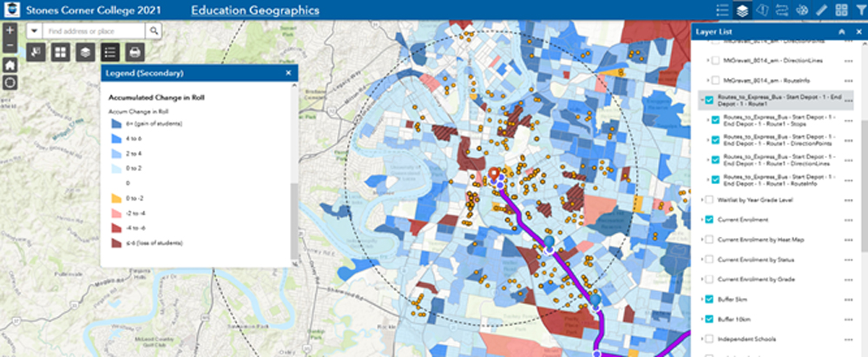
Task: Open the search source dropdown arrow
Action: [34, 30]
